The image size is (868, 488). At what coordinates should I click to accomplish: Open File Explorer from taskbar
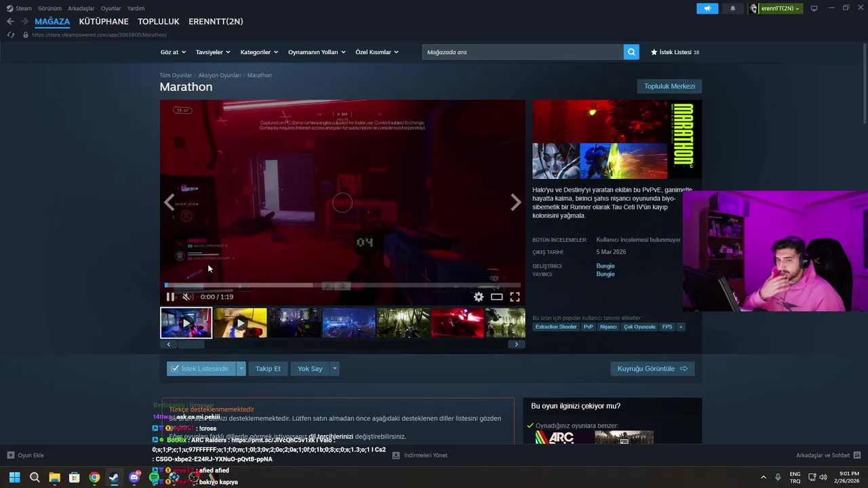pyautogui.click(x=54, y=477)
